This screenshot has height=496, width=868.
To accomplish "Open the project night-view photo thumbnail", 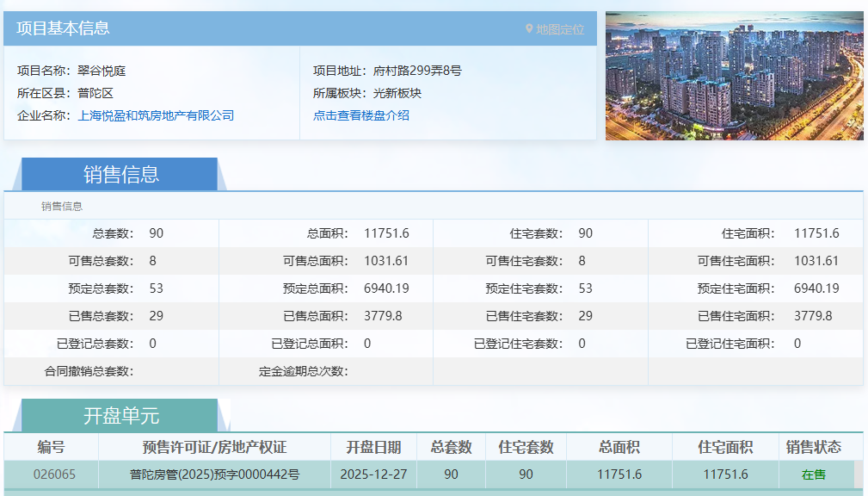I will click(x=734, y=76).
